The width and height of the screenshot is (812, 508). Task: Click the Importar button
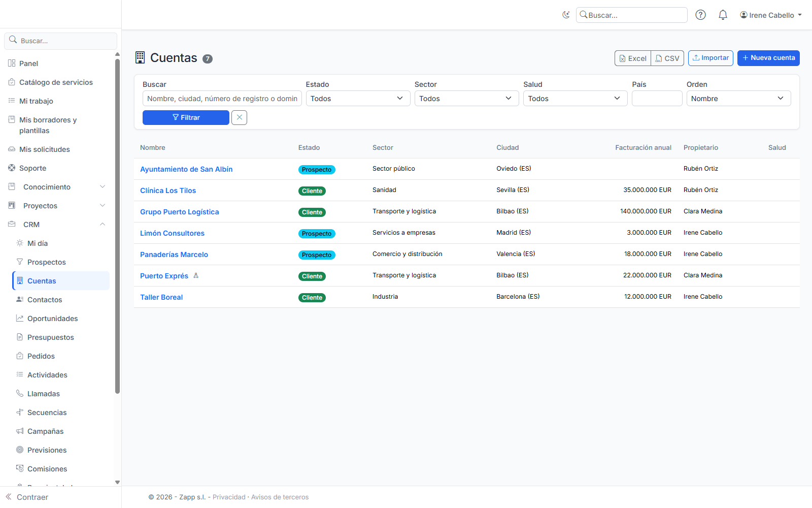tap(710, 58)
